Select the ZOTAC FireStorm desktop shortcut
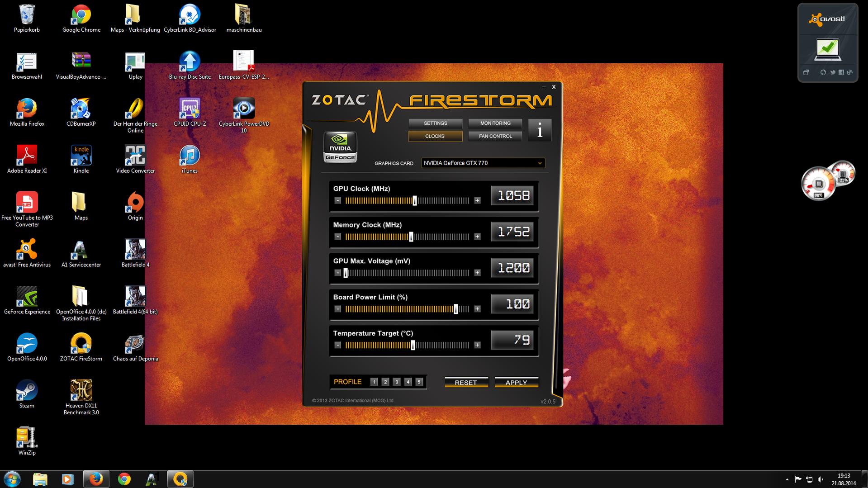Viewport: 868px width, 488px height. point(81,348)
